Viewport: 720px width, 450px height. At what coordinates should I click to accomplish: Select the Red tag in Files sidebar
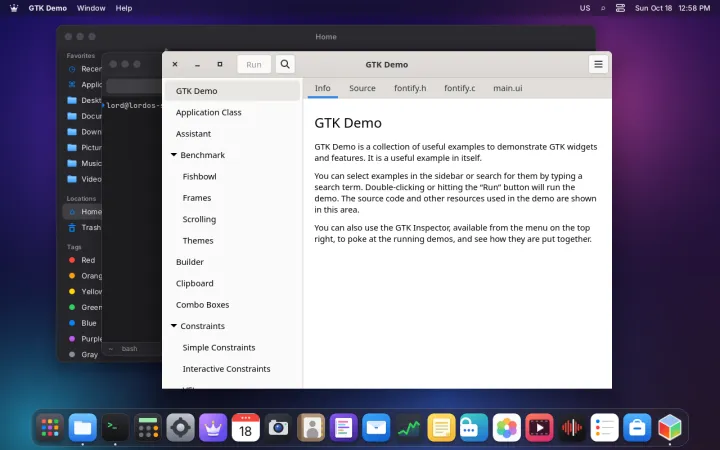(x=82, y=260)
